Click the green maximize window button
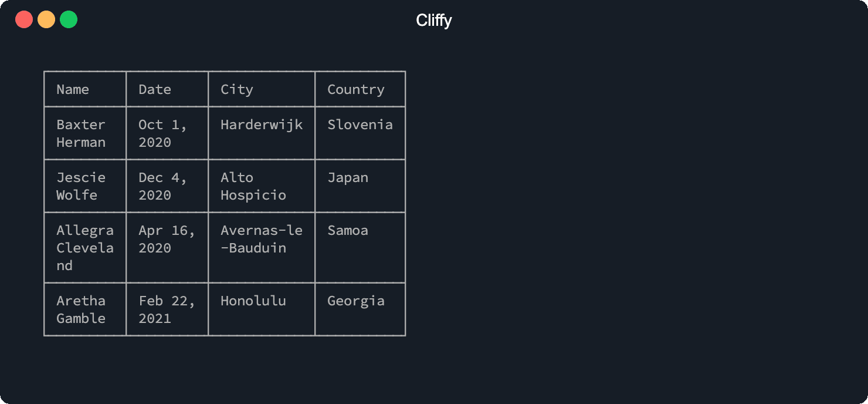868x404 pixels. [69, 19]
